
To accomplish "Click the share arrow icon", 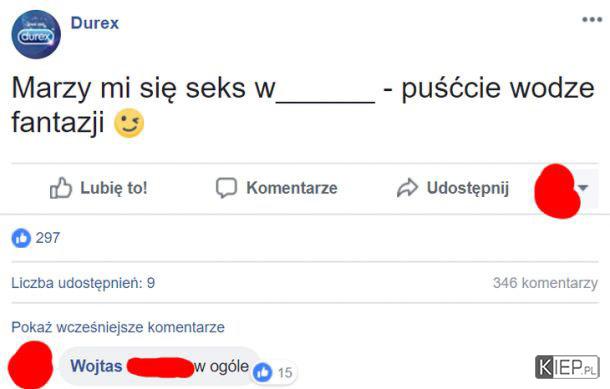I will coord(407,187).
